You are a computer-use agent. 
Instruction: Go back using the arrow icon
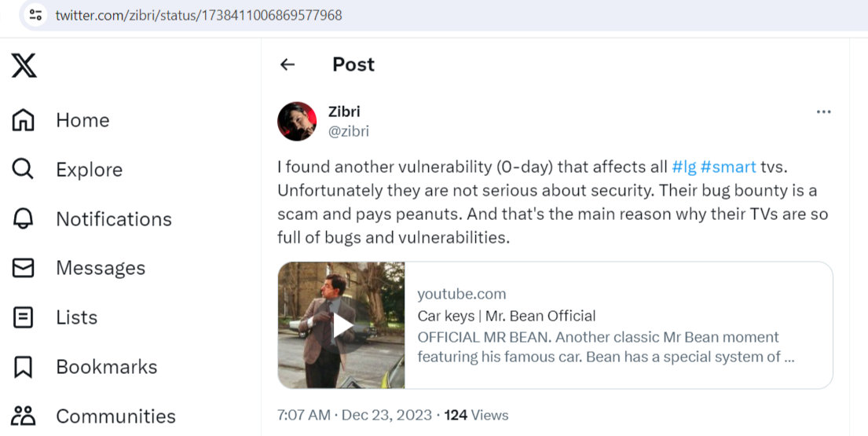click(288, 64)
